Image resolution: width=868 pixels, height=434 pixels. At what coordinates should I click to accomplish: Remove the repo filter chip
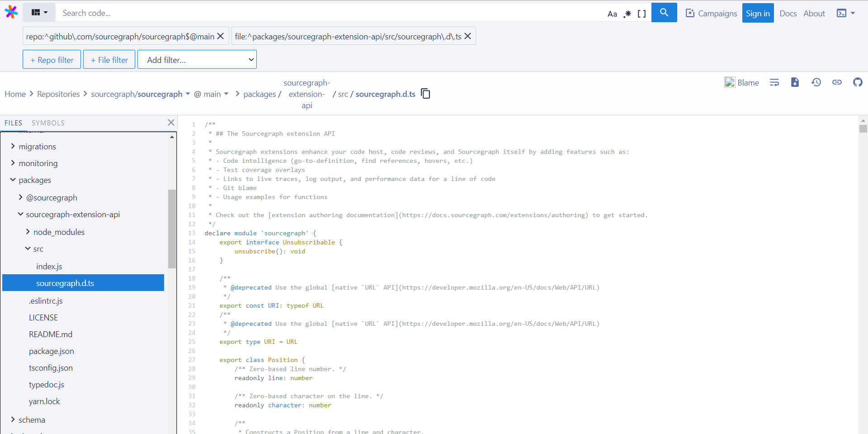pyautogui.click(x=220, y=36)
